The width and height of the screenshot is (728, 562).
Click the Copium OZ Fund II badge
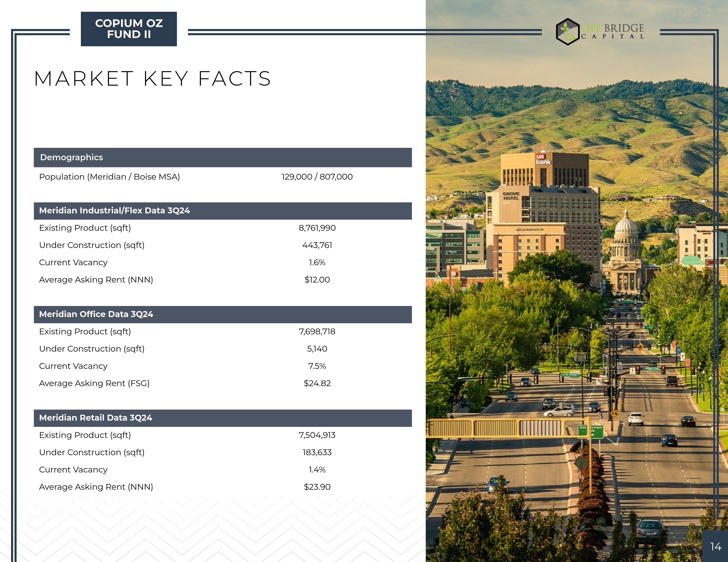(x=129, y=29)
